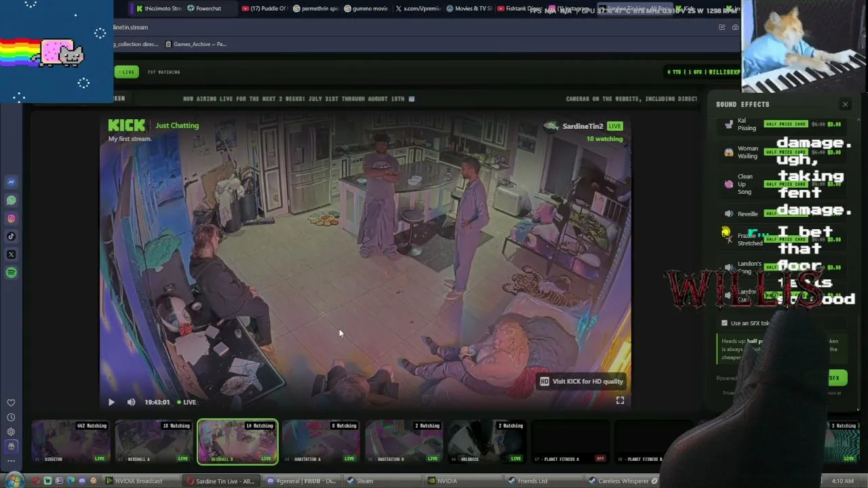The height and width of the screenshot is (488, 868).
Task: Open WhatsApp in the browser sidebar
Action: [x=11, y=200]
